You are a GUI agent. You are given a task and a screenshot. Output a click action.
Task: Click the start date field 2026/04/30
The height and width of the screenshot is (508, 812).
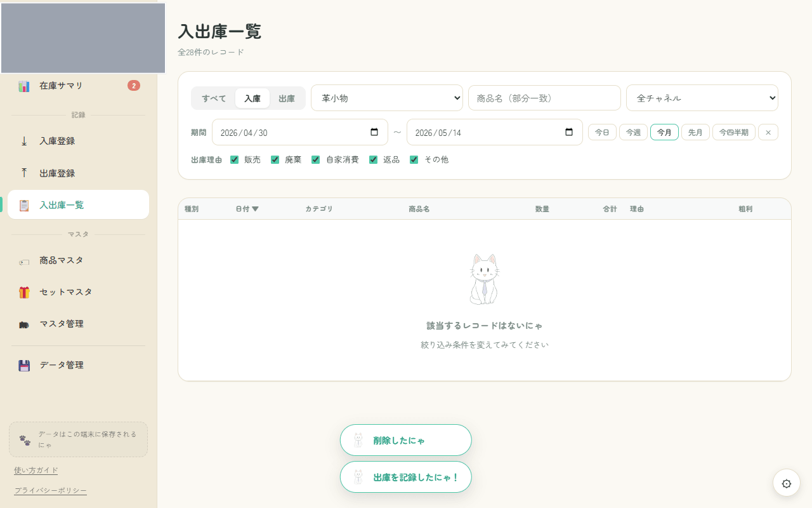click(x=300, y=132)
